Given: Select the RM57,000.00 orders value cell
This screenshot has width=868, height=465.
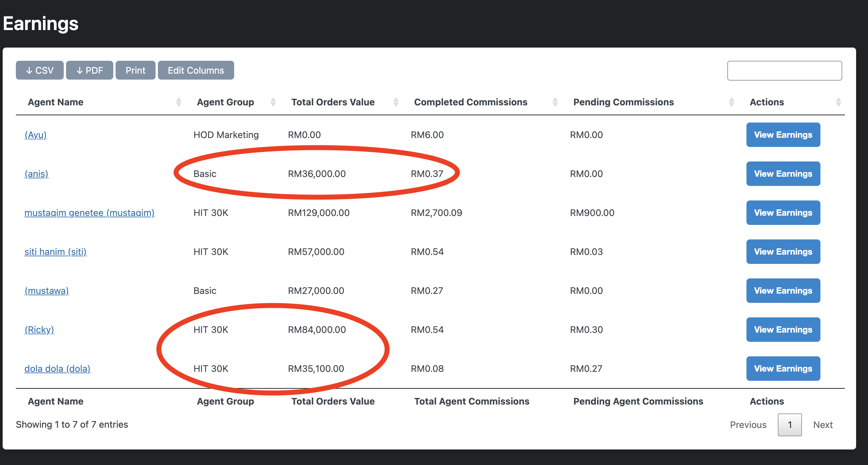Looking at the screenshot, I should pos(316,252).
